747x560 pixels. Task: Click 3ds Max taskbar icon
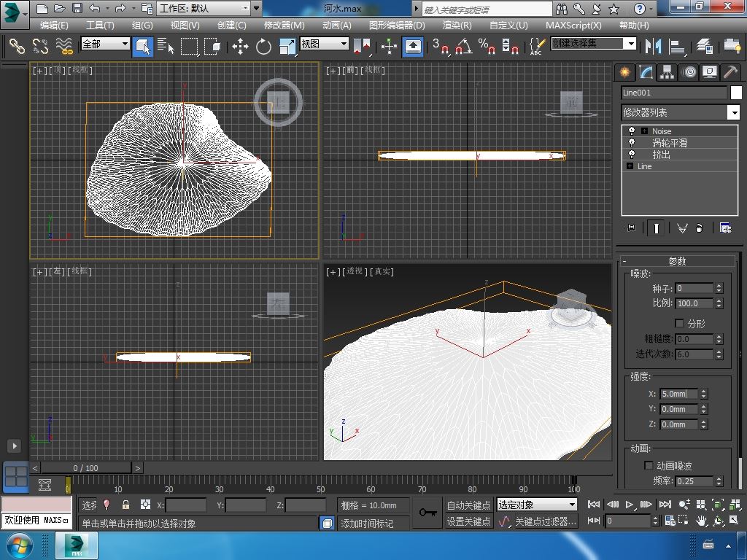[77, 545]
